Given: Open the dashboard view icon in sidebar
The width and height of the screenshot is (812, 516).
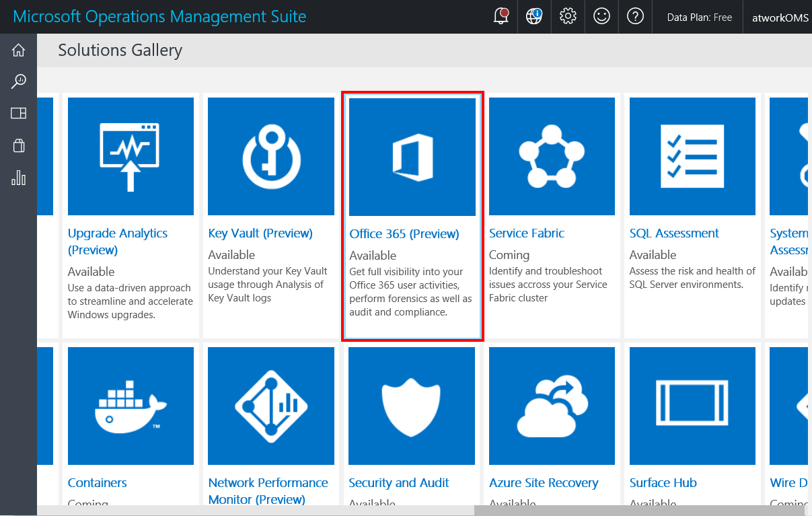Looking at the screenshot, I should 18,113.
